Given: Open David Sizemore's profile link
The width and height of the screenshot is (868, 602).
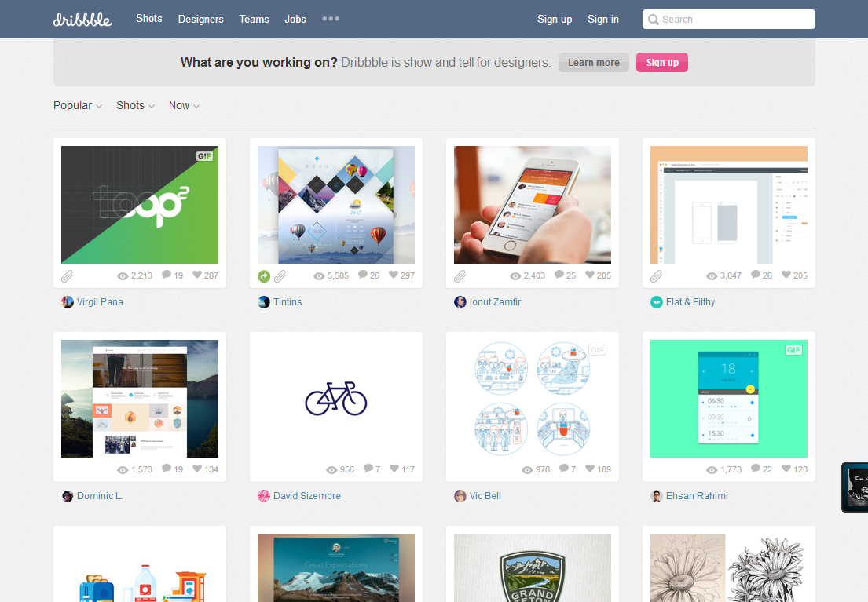Looking at the screenshot, I should (306, 496).
